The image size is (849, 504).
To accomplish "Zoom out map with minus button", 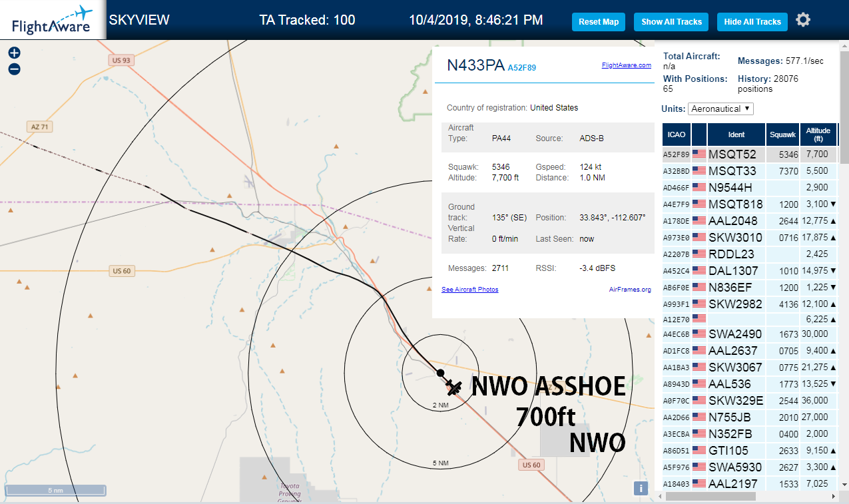I will tap(14, 69).
